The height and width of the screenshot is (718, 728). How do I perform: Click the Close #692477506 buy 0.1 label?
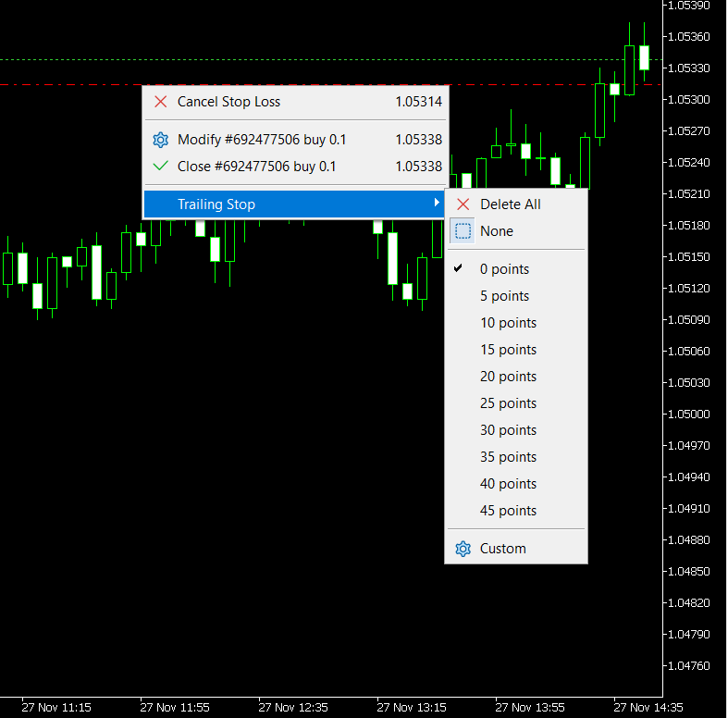(x=256, y=167)
